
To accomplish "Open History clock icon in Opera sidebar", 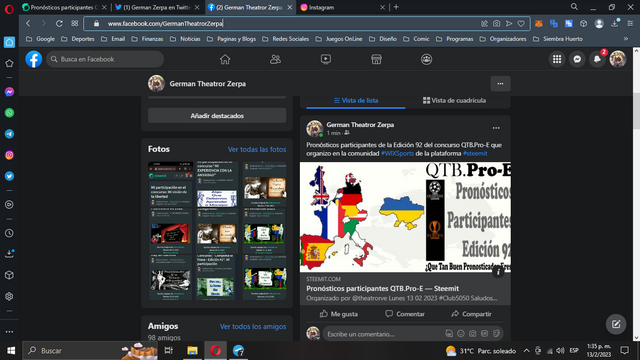I will pyautogui.click(x=9, y=233).
